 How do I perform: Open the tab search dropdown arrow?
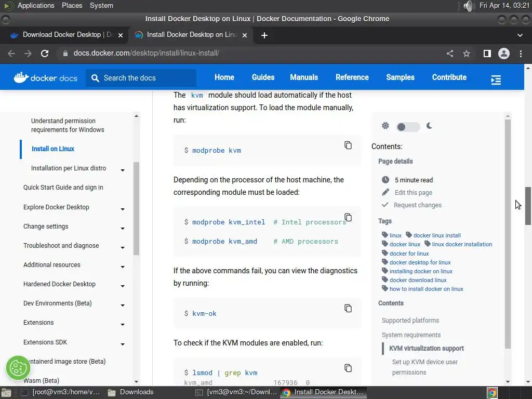pyautogui.click(x=520, y=35)
